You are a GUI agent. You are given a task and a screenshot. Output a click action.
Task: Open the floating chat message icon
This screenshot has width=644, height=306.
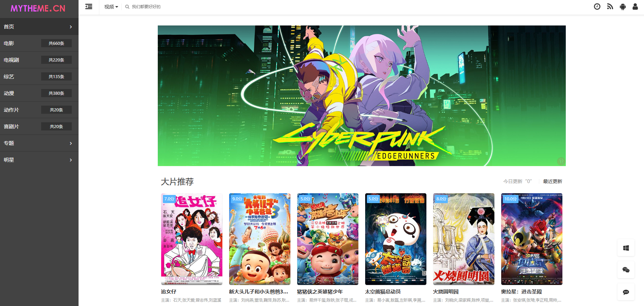pyautogui.click(x=626, y=292)
